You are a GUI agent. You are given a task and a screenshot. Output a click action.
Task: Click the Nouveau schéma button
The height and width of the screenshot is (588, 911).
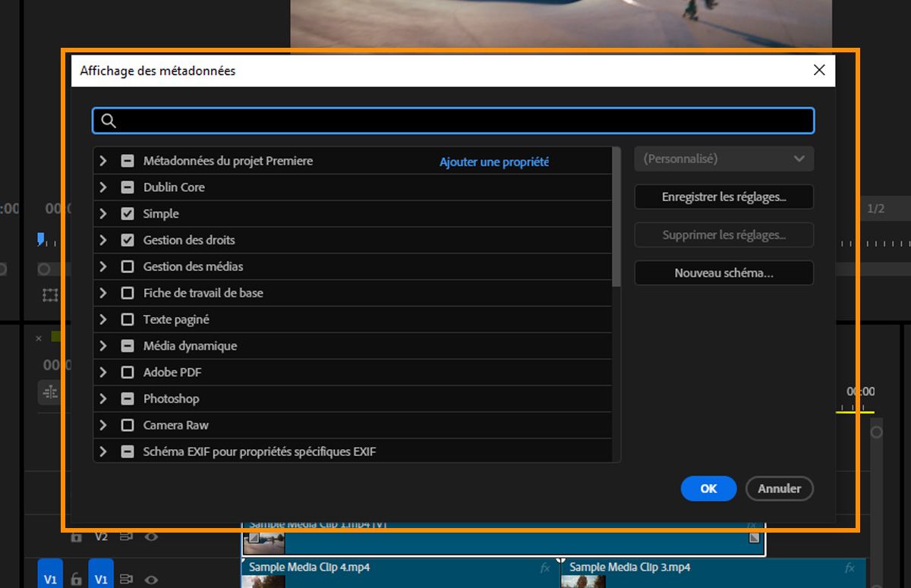[724, 273]
